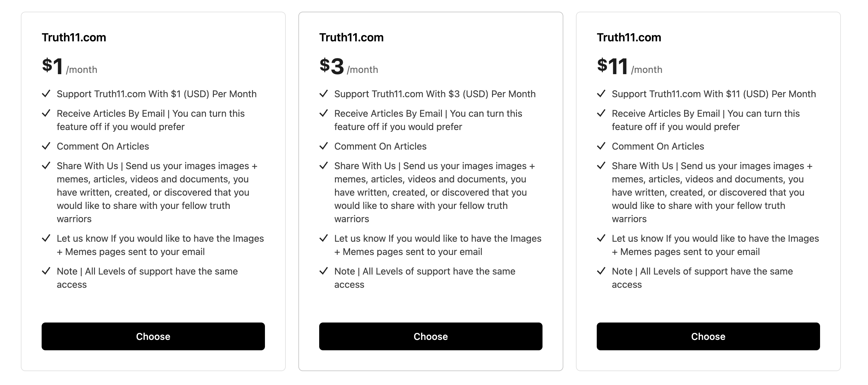Image resolution: width=868 pixels, height=385 pixels.
Task: Click checkmark beside Comment On Articles in $11 plan
Action: point(601,146)
